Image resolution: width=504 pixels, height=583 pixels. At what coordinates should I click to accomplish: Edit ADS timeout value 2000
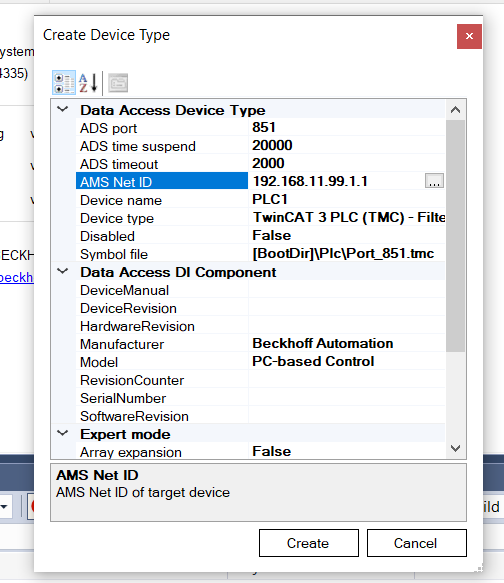tap(346, 164)
